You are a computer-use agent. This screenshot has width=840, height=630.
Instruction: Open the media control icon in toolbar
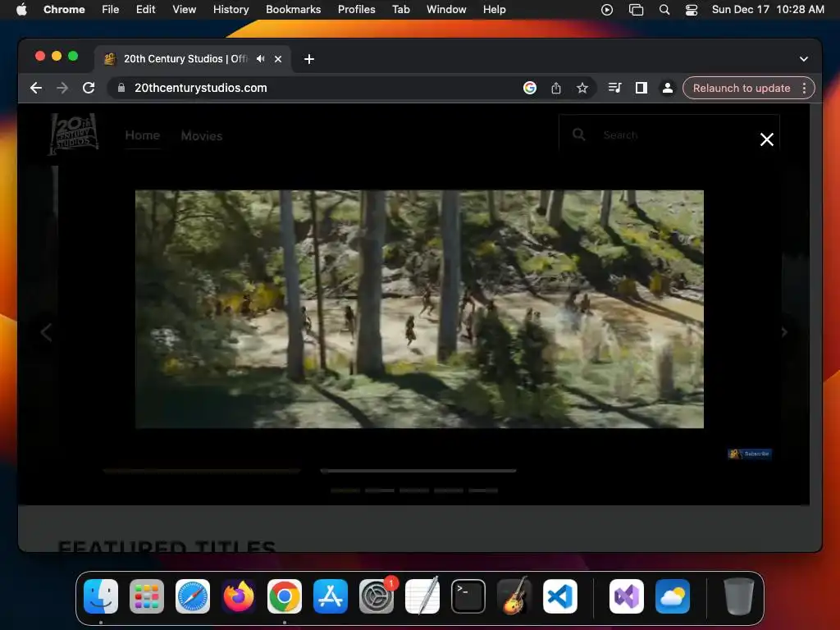615,88
